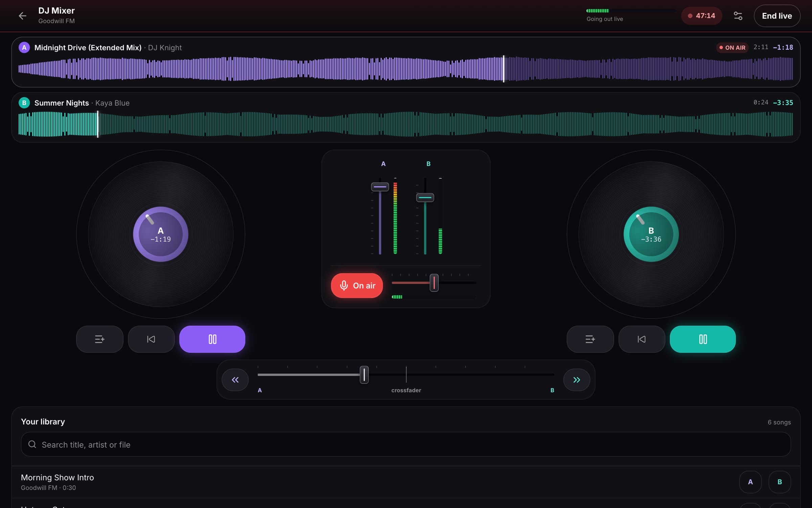Pause deck A with the purple button
Screen dimensions: 812x508
(x=212, y=339)
